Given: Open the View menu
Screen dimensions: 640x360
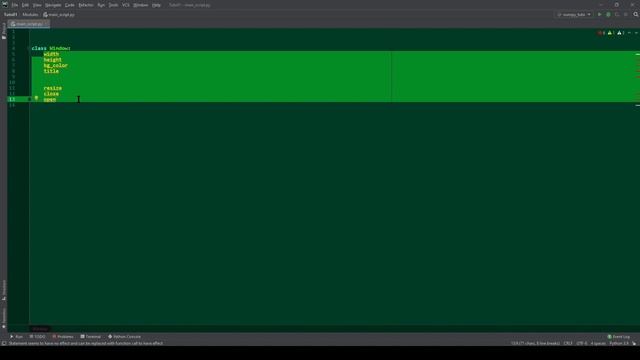Looking at the screenshot, I should (37, 5).
